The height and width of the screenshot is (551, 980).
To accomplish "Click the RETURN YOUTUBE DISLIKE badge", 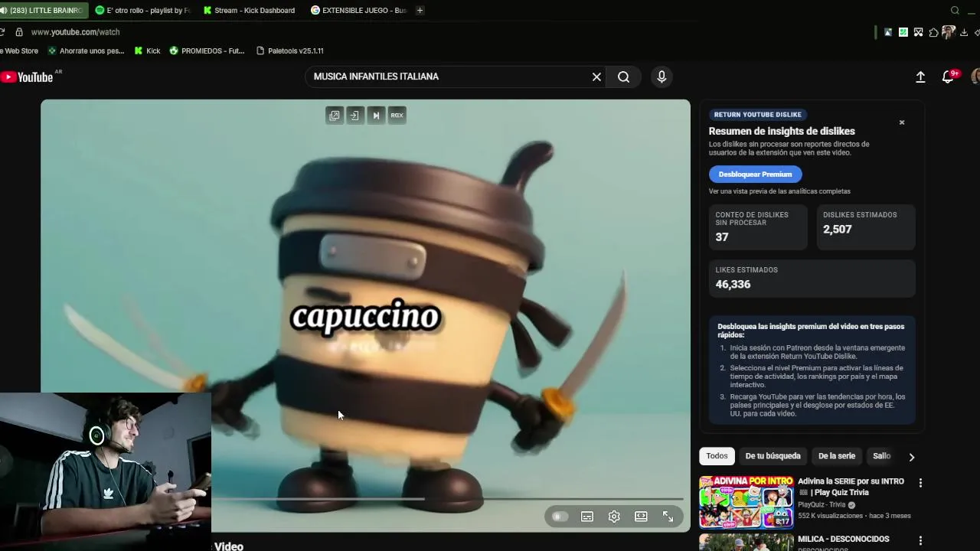I will point(757,115).
